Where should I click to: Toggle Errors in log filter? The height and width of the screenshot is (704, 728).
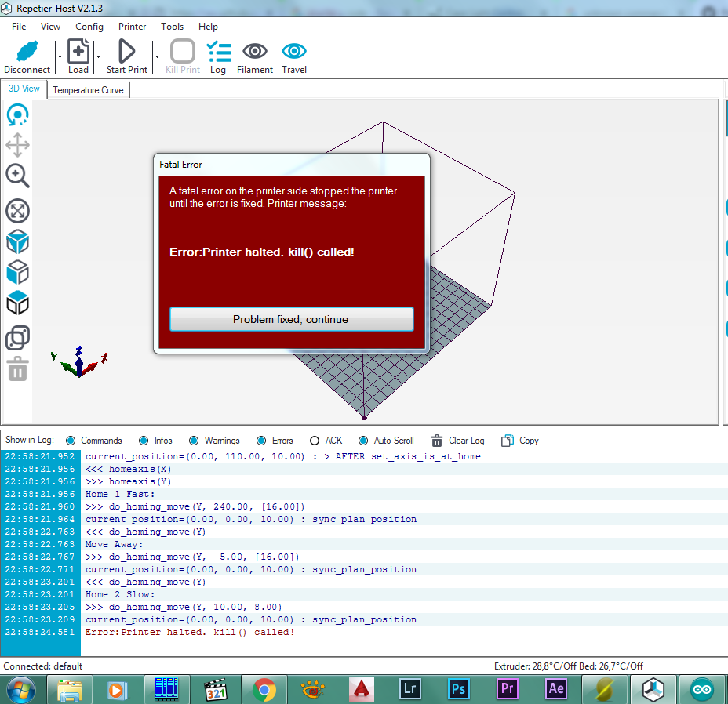pyautogui.click(x=261, y=441)
